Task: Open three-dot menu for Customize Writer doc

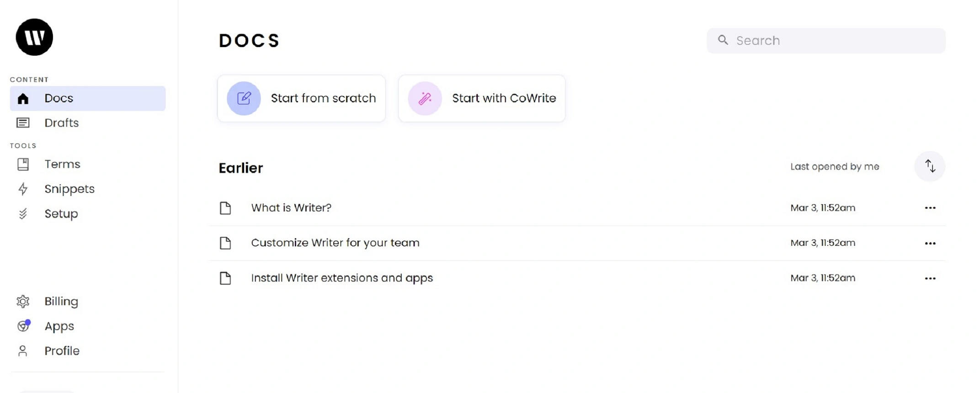Action: [930, 243]
